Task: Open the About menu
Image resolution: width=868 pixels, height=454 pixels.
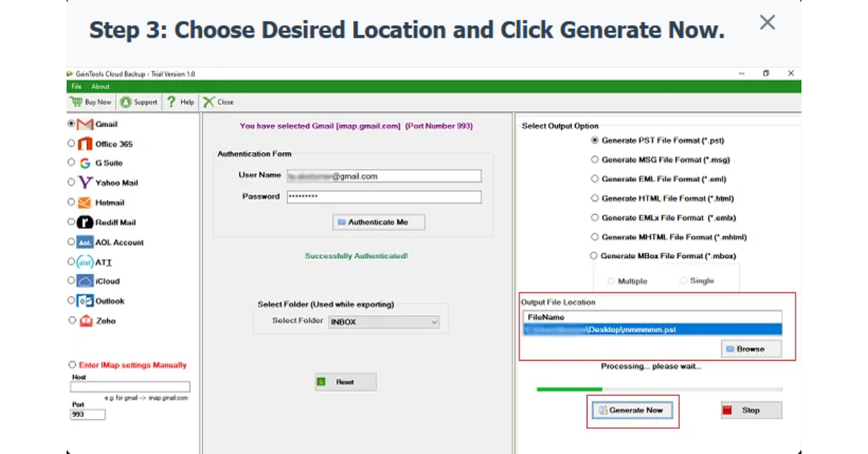Action: (101, 87)
